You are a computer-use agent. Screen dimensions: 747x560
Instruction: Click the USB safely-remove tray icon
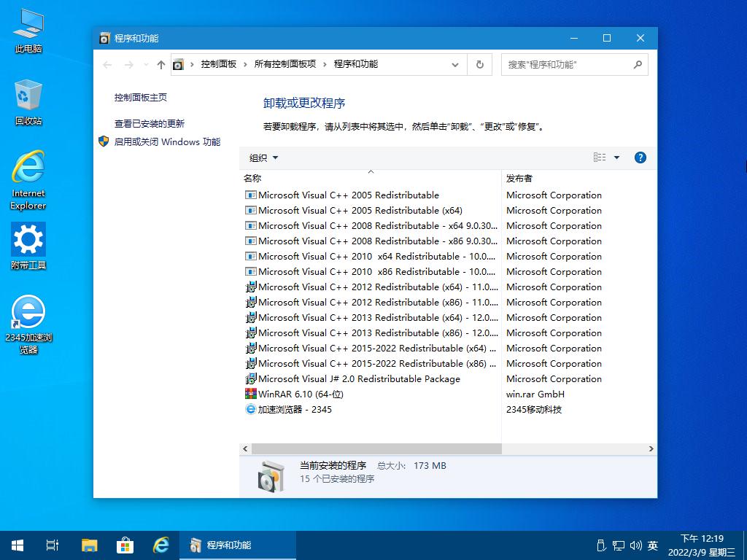coord(601,545)
